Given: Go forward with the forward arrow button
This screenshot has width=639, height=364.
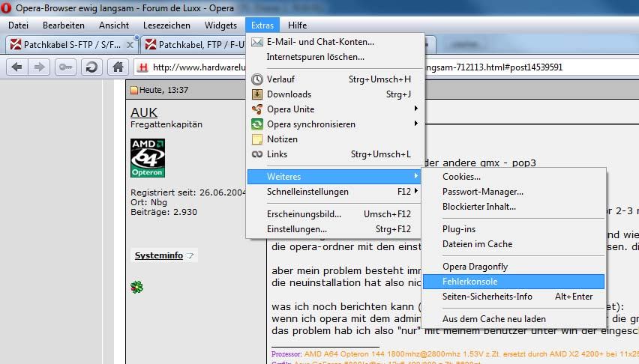Looking at the screenshot, I should tap(39, 67).
